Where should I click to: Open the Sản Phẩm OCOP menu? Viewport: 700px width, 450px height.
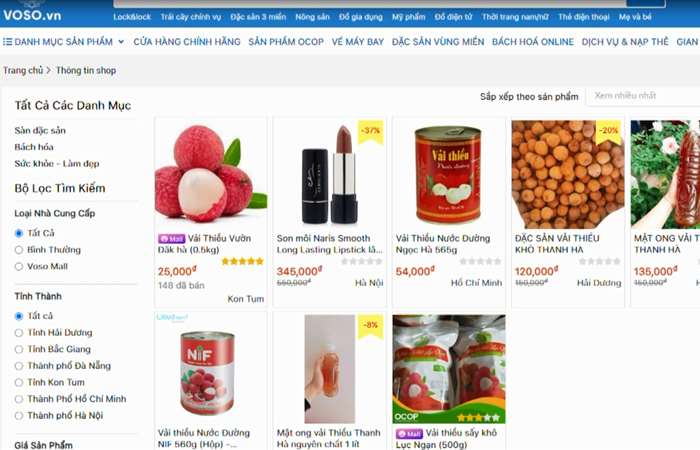[x=286, y=42]
